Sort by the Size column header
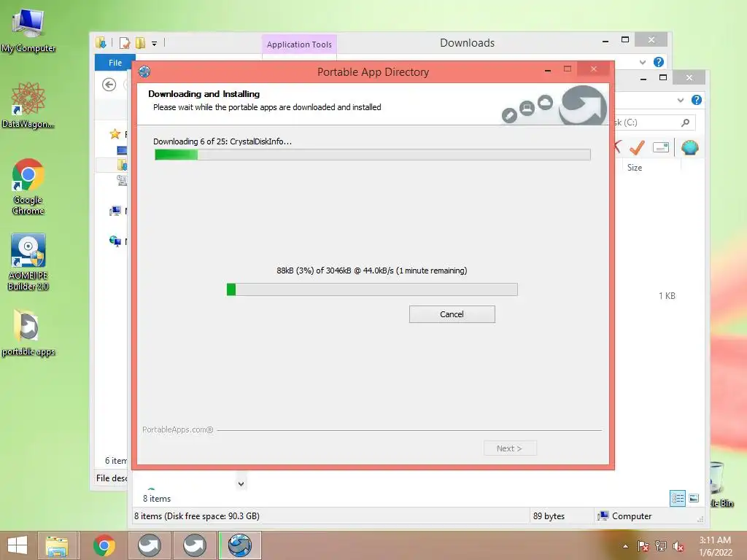This screenshot has width=747, height=560. 635,168
